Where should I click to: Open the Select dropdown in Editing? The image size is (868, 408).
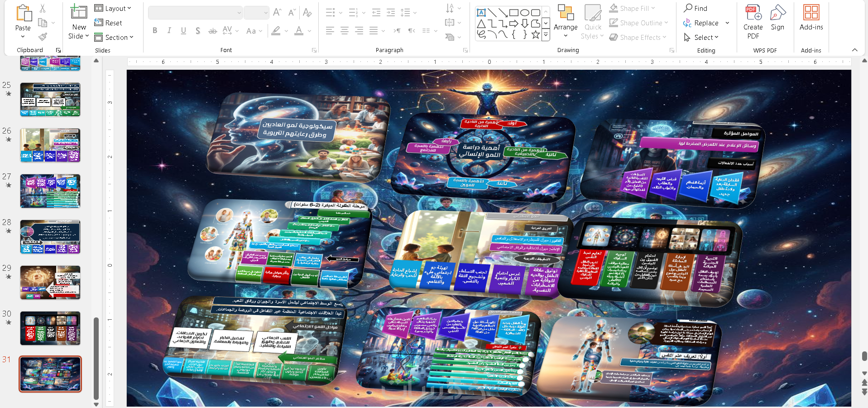pyautogui.click(x=701, y=37)
